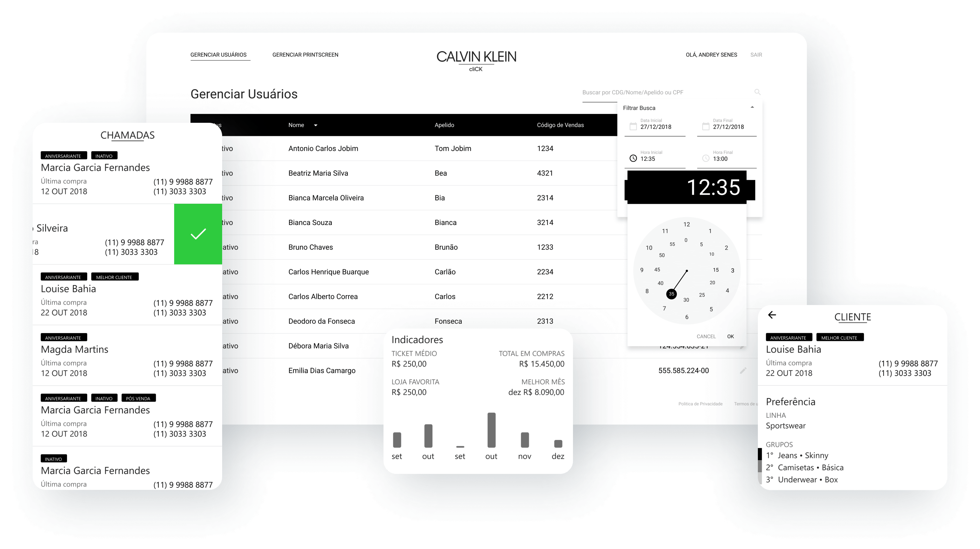Viewport: 980px width, 549px height.
Task: Select hour 6 on clock dial
Action: tap(687, 317)
